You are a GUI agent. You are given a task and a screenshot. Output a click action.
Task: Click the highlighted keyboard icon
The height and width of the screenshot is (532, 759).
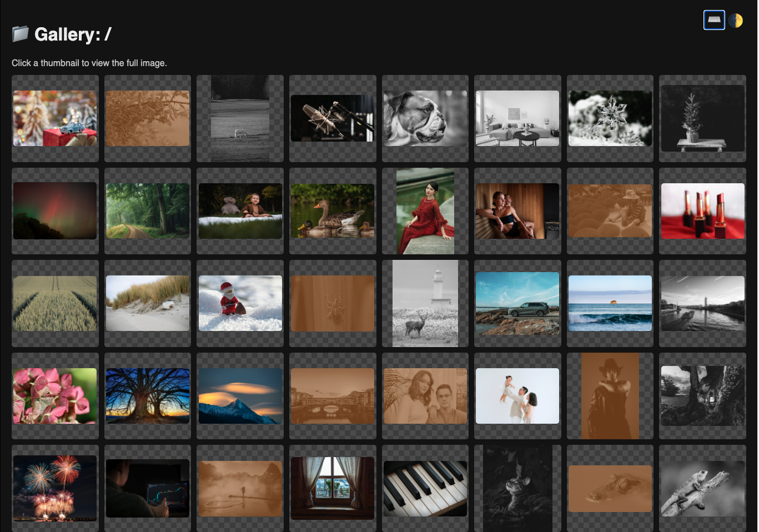pos(714,19)
